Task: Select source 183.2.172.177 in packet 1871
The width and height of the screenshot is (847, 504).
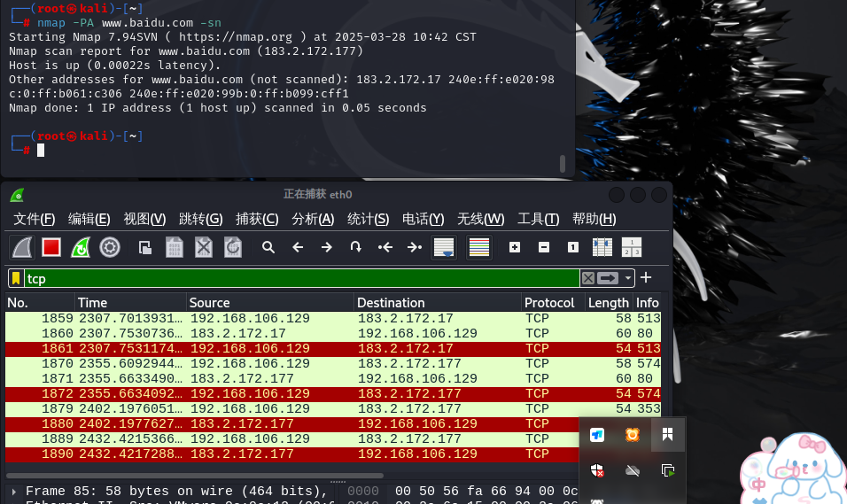Action: click(242, 379)
